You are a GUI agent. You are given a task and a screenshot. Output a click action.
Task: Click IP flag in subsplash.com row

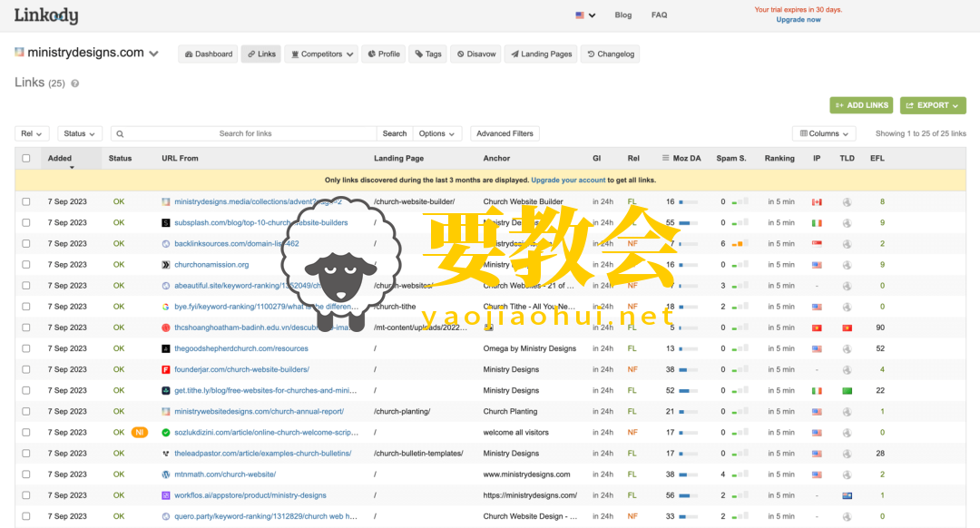click(817, 223)
